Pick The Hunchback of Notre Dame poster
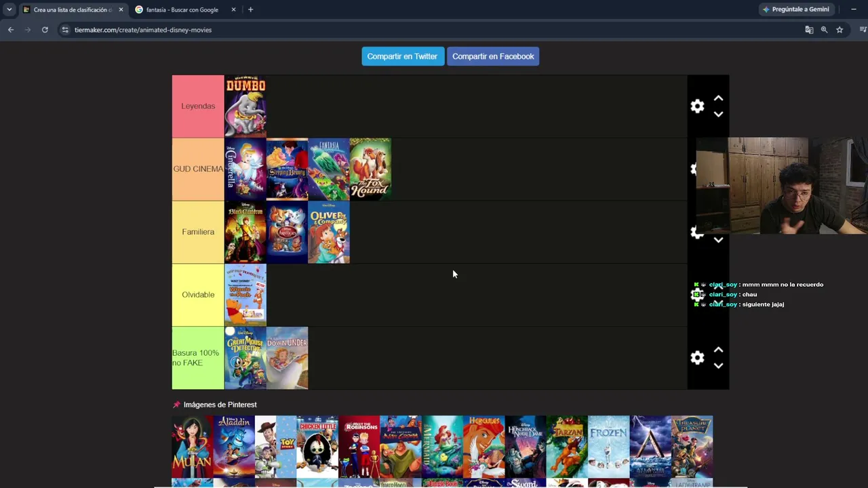This screenshot has width=868, height=488. [525, 447]
